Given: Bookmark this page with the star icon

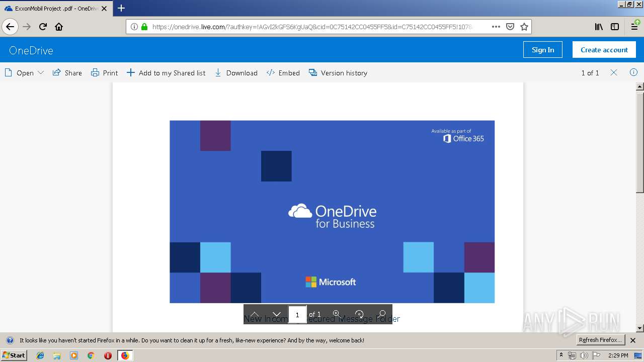Looking at the screenshot, I should pos(524,27).
